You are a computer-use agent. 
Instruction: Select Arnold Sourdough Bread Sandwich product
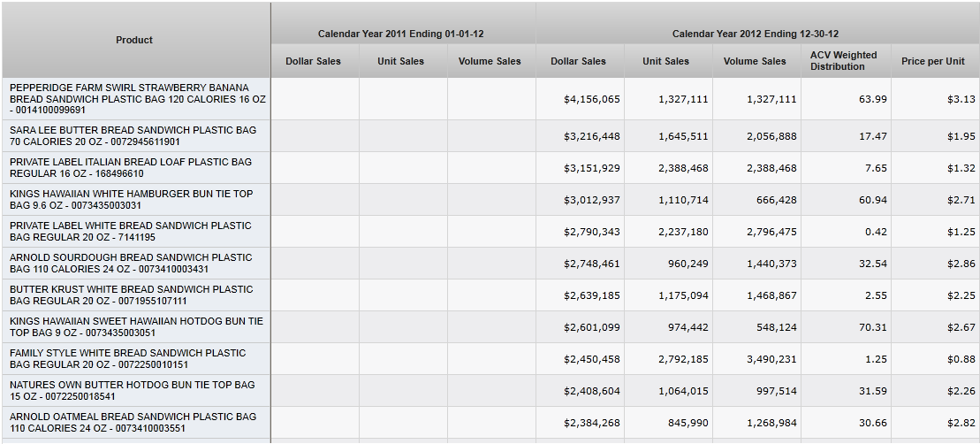tap(131, 264)
